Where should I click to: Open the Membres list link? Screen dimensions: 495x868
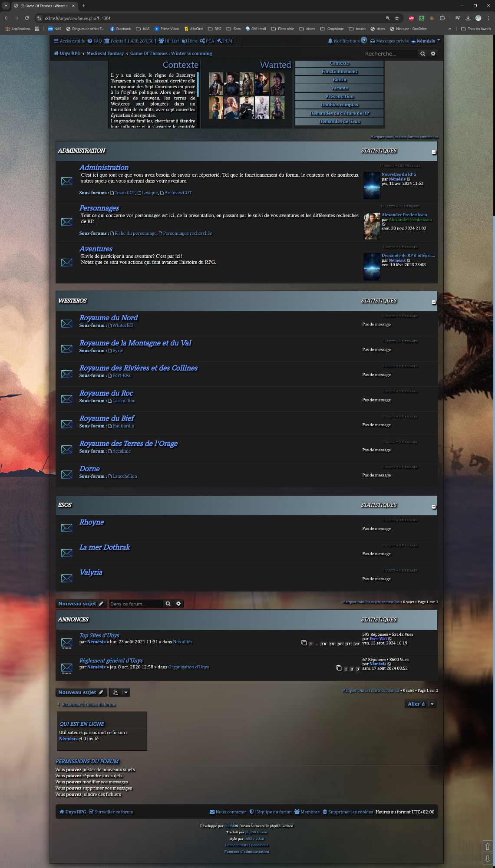(307, 812)
